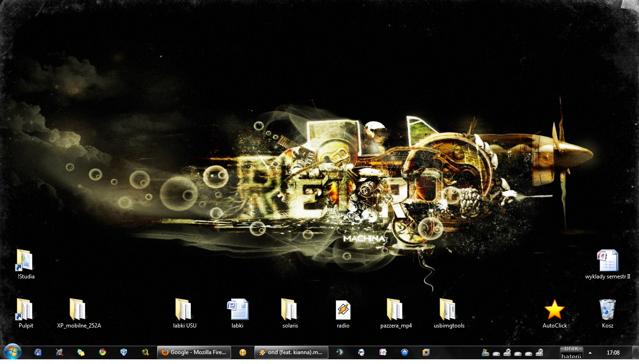
Task: Open VirtualBox from the taskbar
Action: click(124, 352)
